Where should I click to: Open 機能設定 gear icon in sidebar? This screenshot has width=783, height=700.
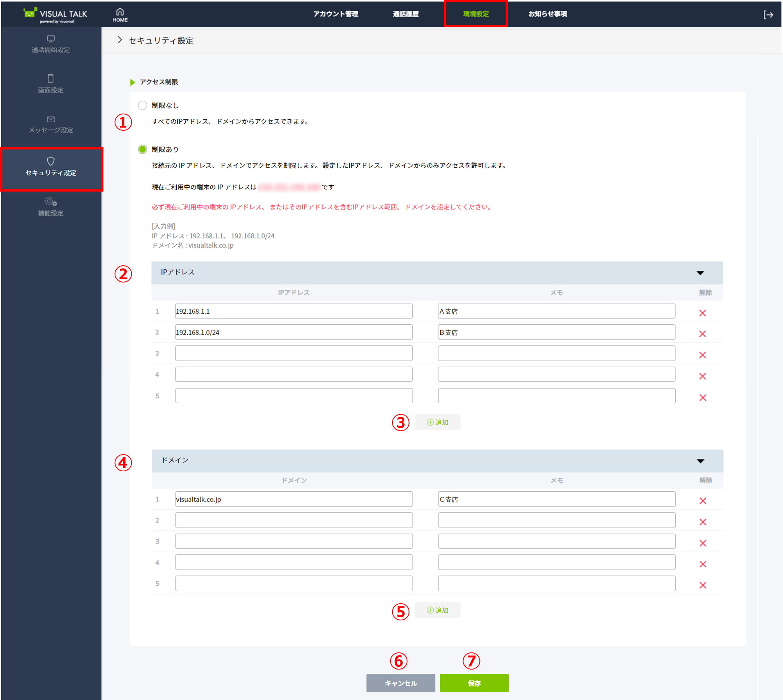(51, 202)
